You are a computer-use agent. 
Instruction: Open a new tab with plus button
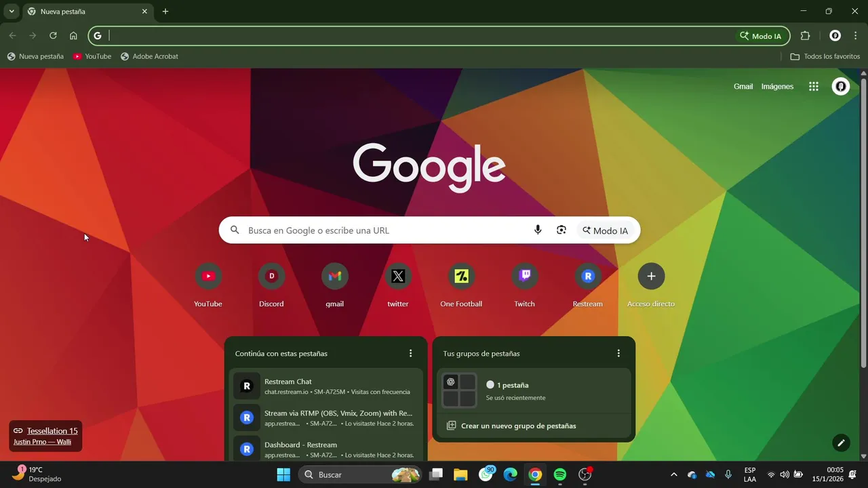[165, 12]
